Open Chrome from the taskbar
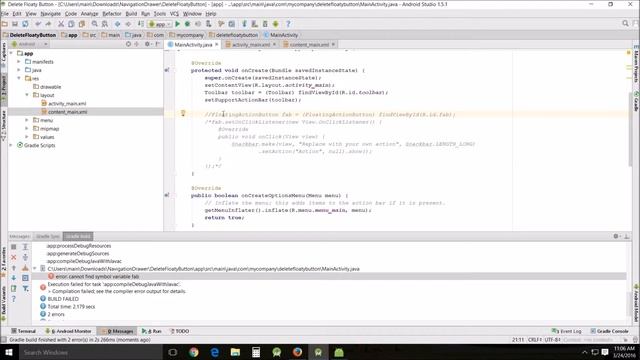 tap(194, 352)
